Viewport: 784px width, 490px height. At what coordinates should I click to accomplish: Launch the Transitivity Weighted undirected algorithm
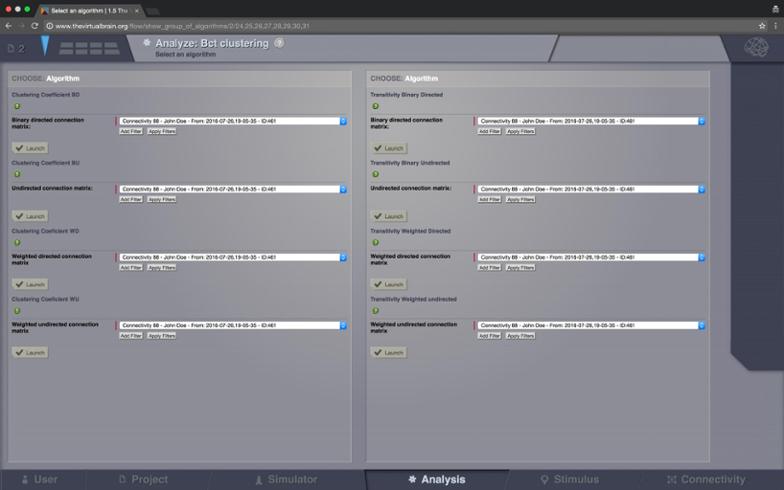pos(389,352)
